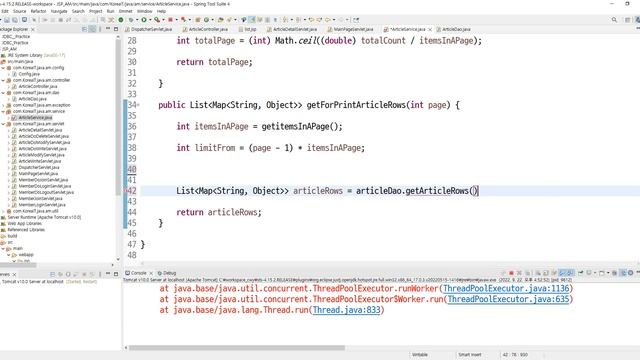640x360 pixels.
Task: Open the Source menu
Action: [x=19, y=11]
